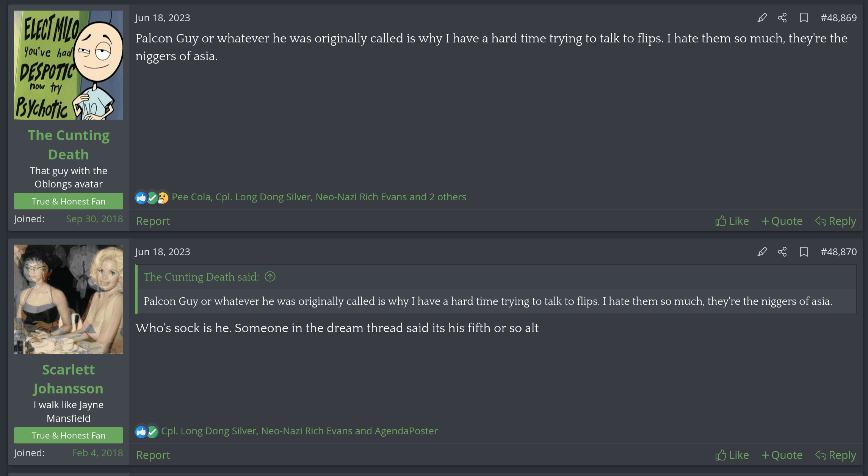Report post #48,869

click(153, 221)
